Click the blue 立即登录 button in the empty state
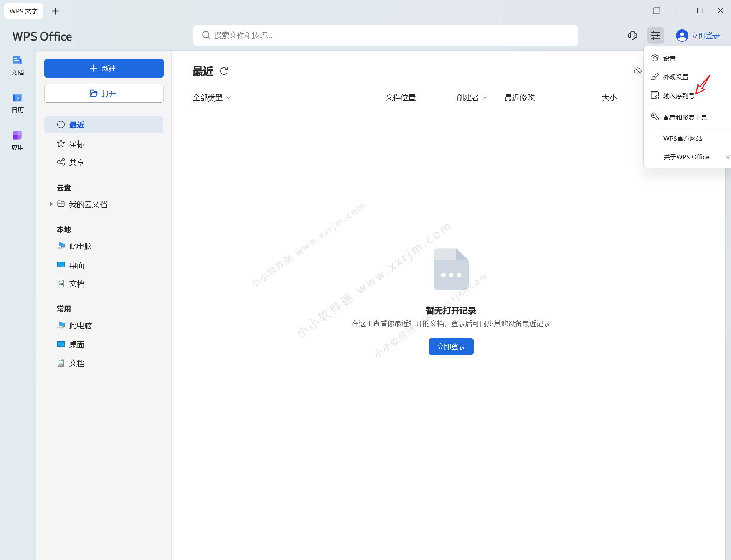Screen dimensions: 731x560 (x=451, y=346)
